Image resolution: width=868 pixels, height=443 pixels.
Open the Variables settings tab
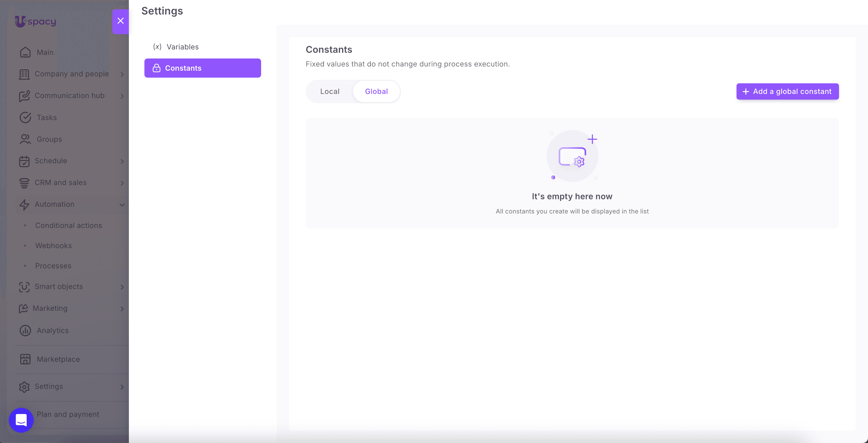[x=203, y=47]
